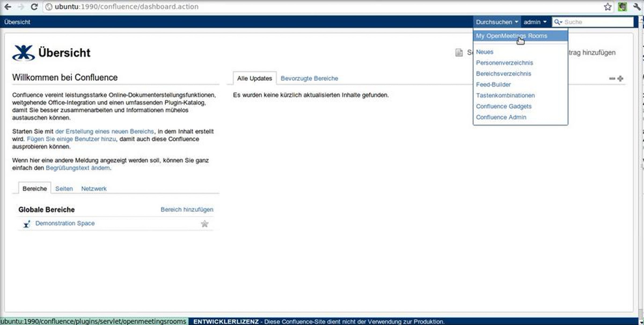Choose Neues in the Durchsuchen menu
This screenshot has height=325, width=644.
click(x=484, y=52)
